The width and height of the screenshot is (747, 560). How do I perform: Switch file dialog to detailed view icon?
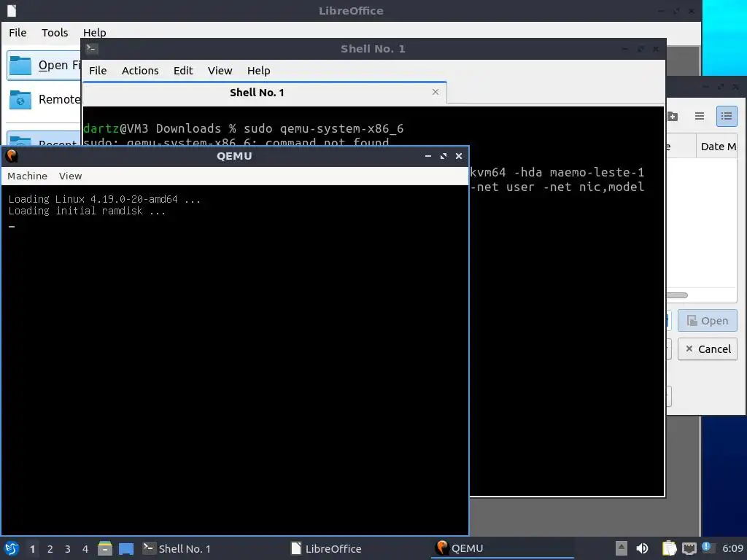[x=727, y=116]
